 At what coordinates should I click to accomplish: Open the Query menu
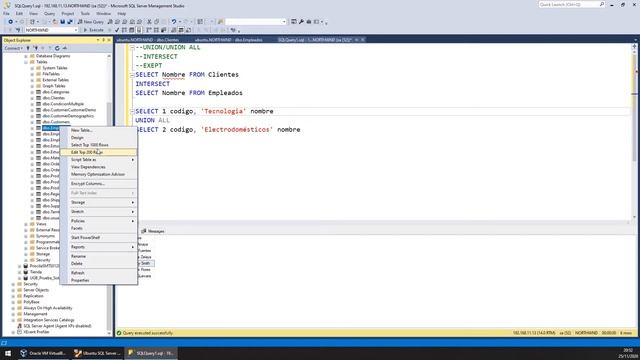click(x=49, y=13)
